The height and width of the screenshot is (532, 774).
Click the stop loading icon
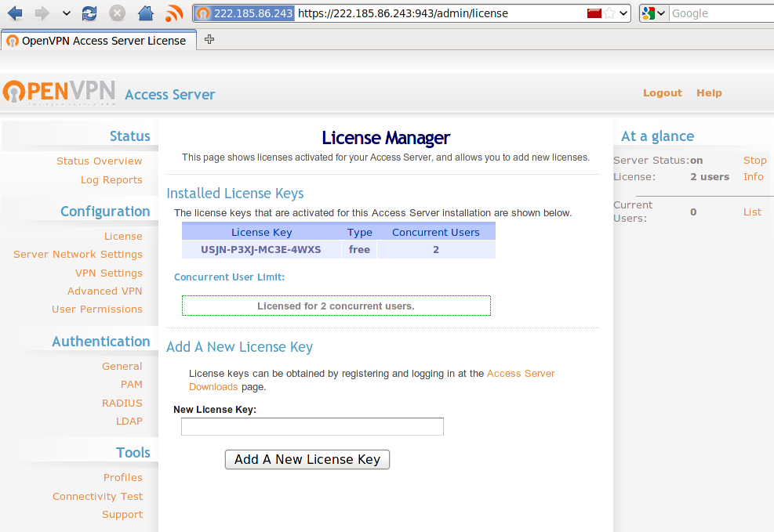[117, 13]
